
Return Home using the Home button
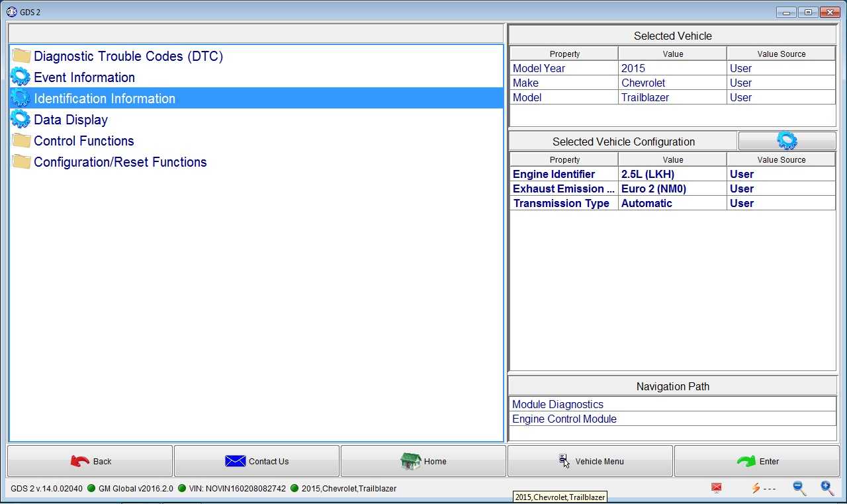(x=423, y=461)
